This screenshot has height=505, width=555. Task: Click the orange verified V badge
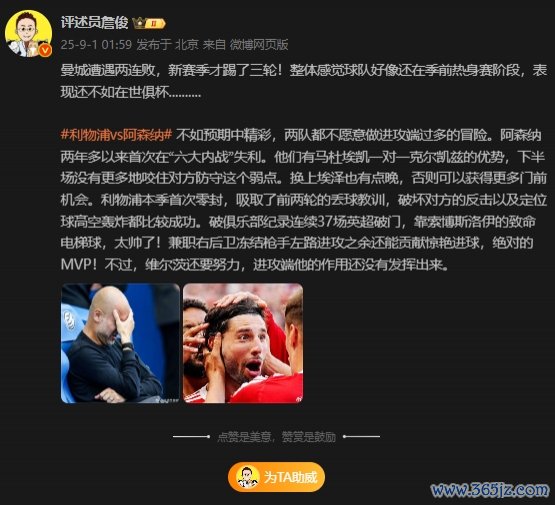(45, 51)
